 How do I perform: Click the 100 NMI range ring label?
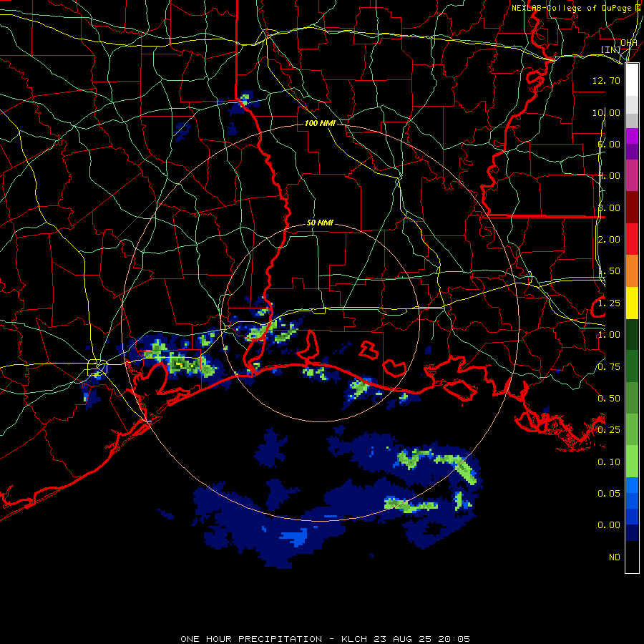(x=320, y=123)
